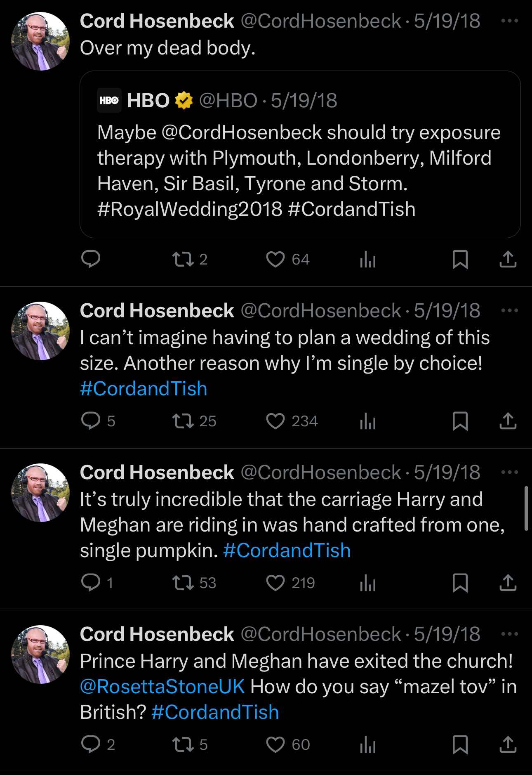Bookmark the "mazel tov" tweet
The height and width of the screenshot is (775, 532).
point(460,744)
